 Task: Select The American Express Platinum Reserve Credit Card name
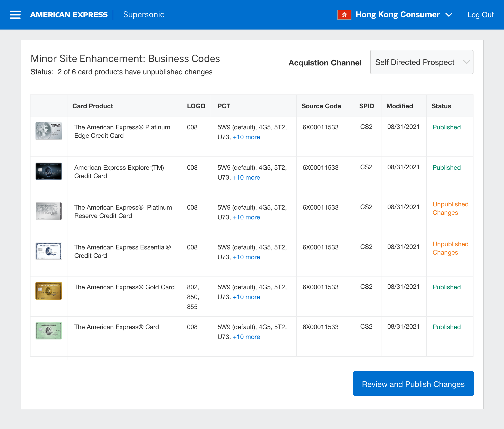click(x=123, y=212)
